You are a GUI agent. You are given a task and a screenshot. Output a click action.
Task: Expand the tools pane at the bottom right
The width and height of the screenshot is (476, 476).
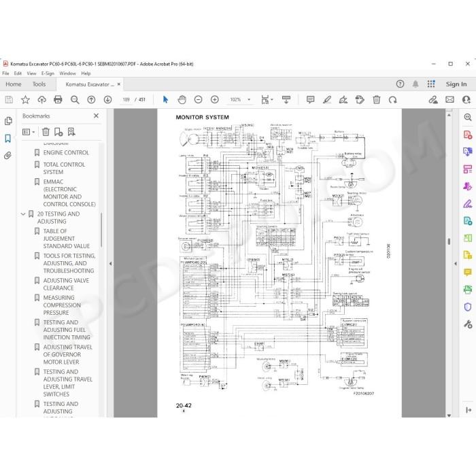[x=468, y=410]
